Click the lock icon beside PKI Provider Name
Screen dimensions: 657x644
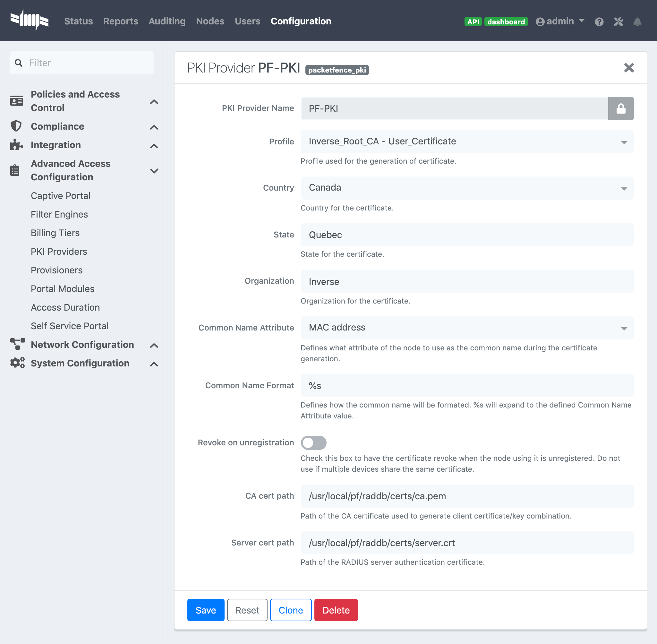click(620, 108)
